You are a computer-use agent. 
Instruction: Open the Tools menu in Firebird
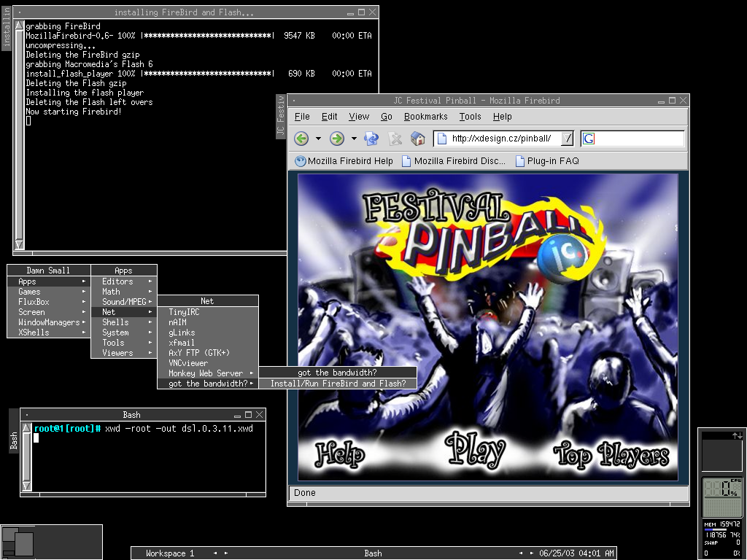click(x=471, y=117)
